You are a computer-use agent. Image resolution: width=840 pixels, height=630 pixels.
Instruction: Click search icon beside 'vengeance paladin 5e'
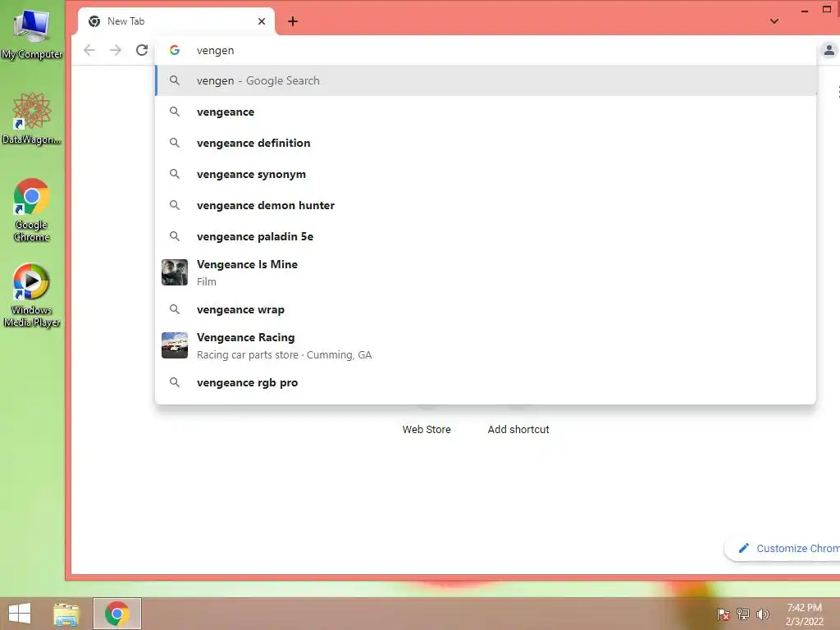click(x=175, y=236)
